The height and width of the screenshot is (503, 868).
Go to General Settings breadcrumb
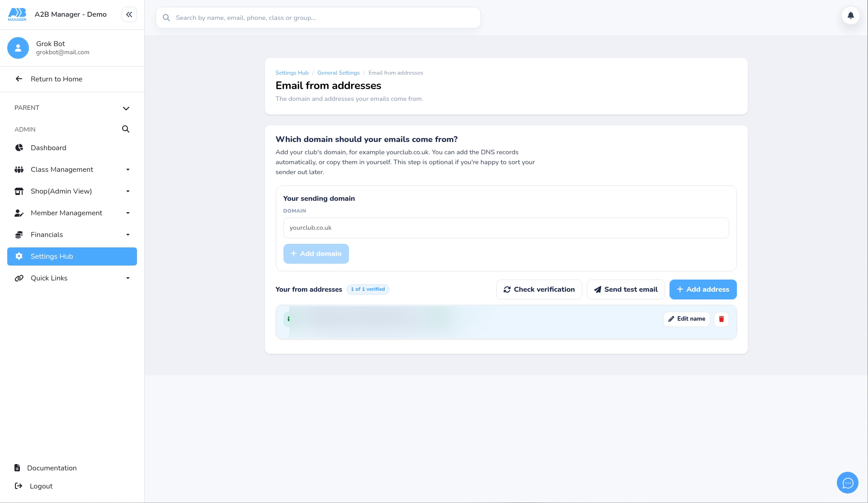coord(339,73)
